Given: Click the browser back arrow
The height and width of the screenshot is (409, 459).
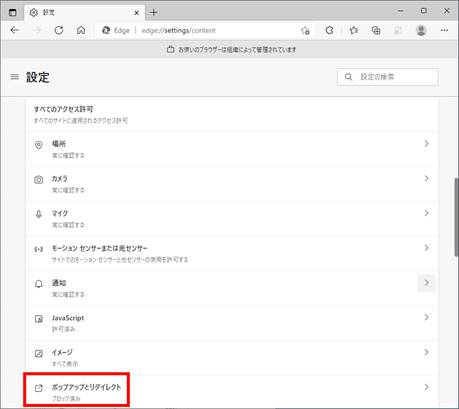Looking at the screenshot, I should click(x=14, y=30).
